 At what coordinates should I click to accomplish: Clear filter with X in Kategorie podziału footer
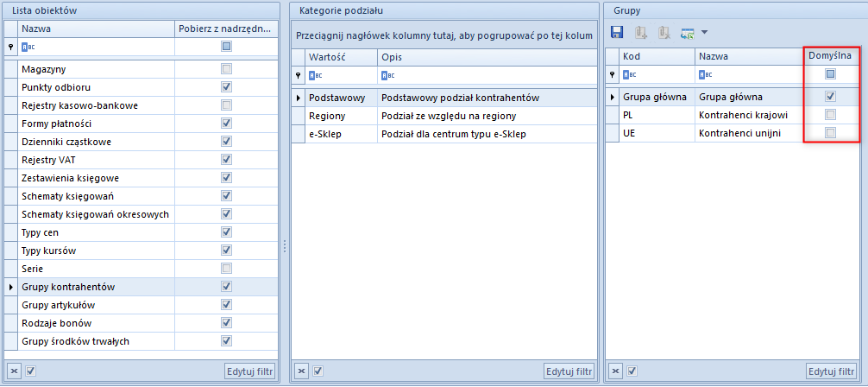point(300,371)
